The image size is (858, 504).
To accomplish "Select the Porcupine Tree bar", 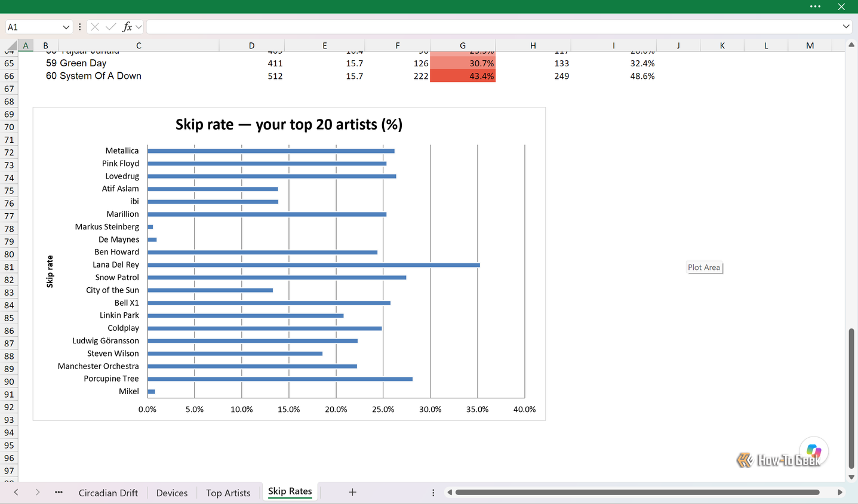I will pyautogui.click(x=280, y=379).
